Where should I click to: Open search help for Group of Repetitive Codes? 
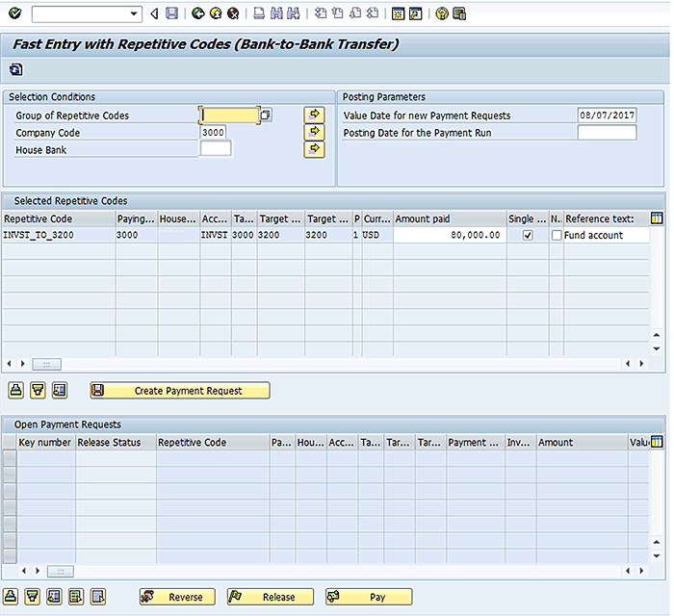[x=266, y=115]
